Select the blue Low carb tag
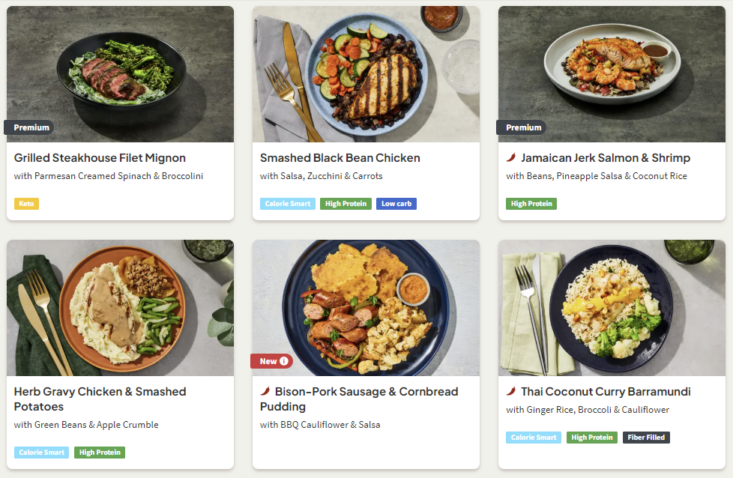Screen dimensions: 733x478 [397, 204]
